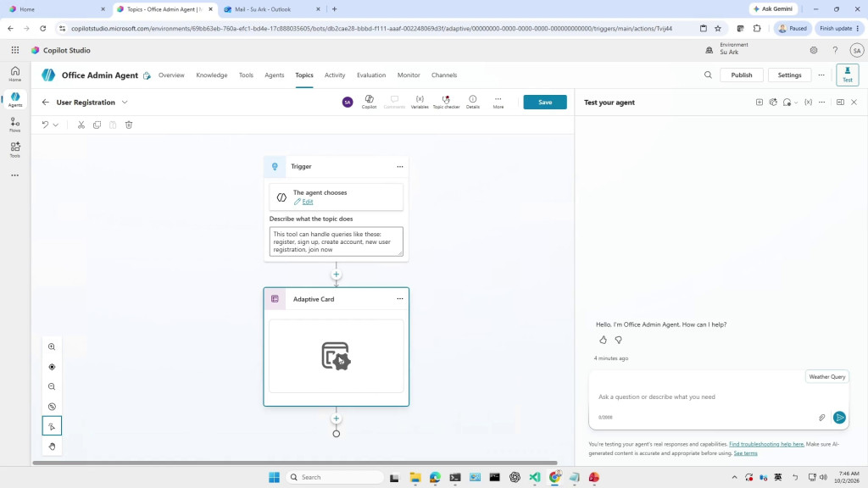The height and width of the screenshot is (488, 868).
Task: Show topic Details
Action: point(473,102)
